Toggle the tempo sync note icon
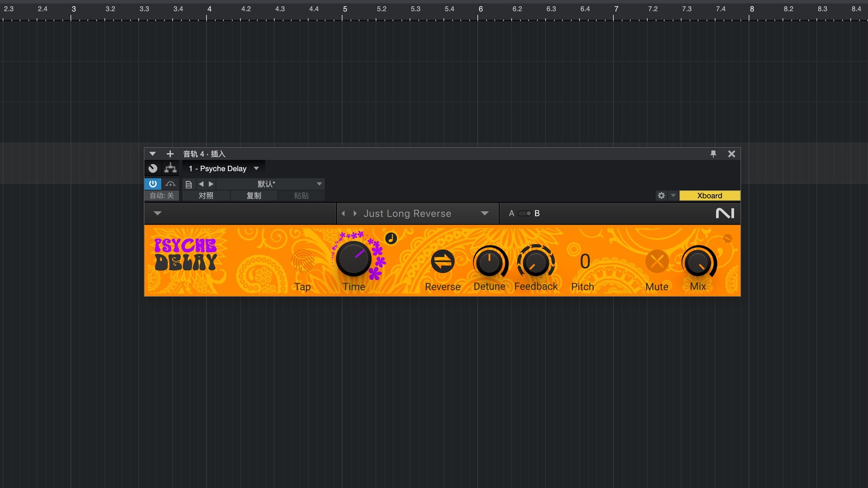The width and height of the screenshot is (868, 488). (391, 238)
